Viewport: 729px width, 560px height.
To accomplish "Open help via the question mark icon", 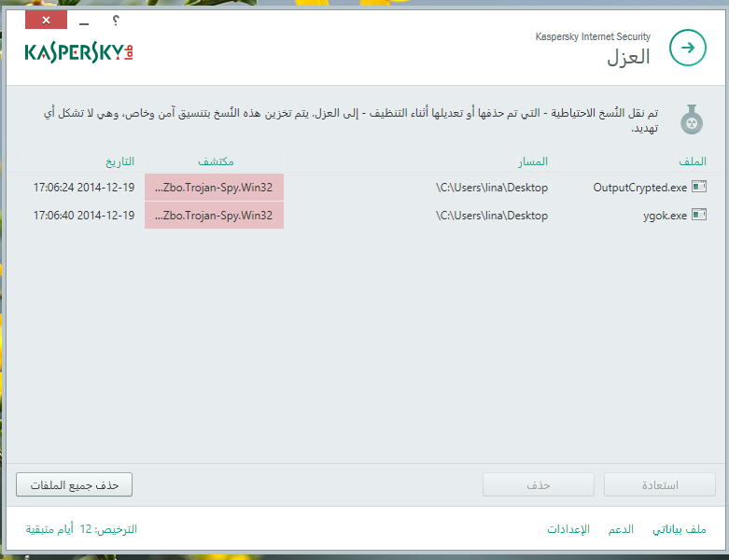I will point(116,20).
